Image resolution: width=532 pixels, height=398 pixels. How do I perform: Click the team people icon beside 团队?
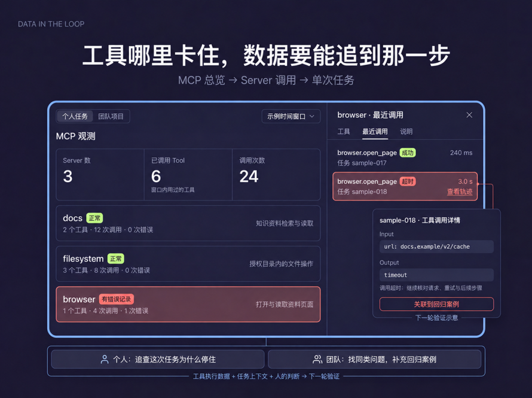click(317, 359)
